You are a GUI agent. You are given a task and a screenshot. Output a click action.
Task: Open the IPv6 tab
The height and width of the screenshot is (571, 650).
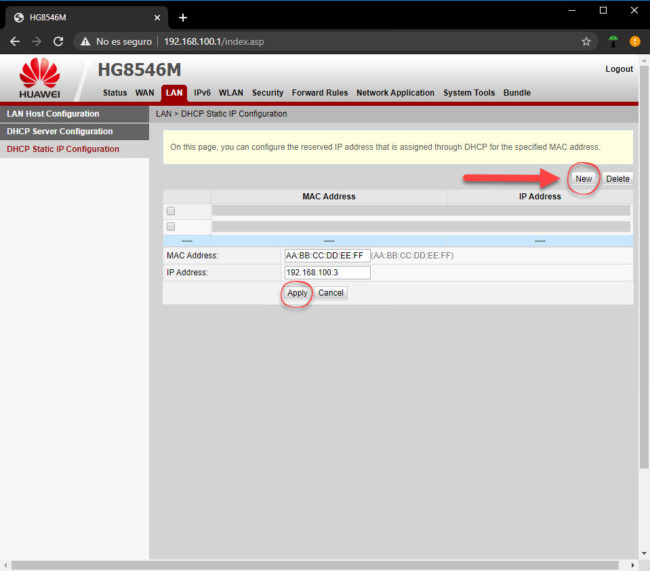click(x=202, y=92)
